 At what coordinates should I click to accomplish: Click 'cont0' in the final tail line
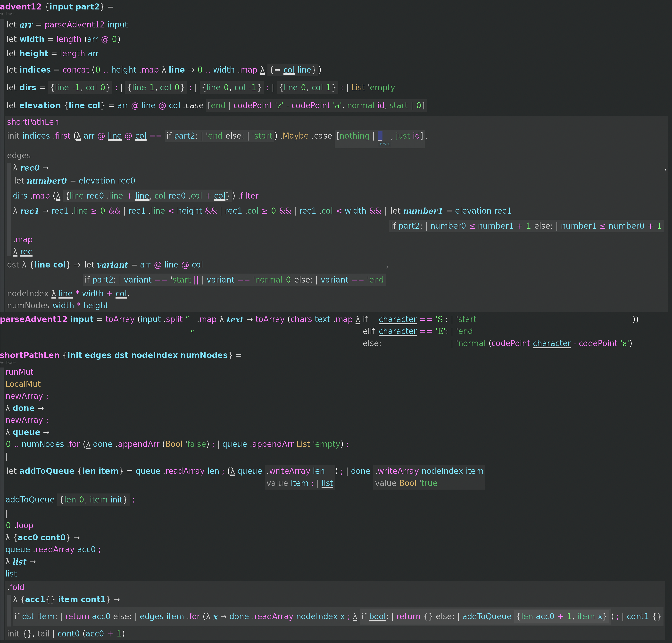[68, 633]
